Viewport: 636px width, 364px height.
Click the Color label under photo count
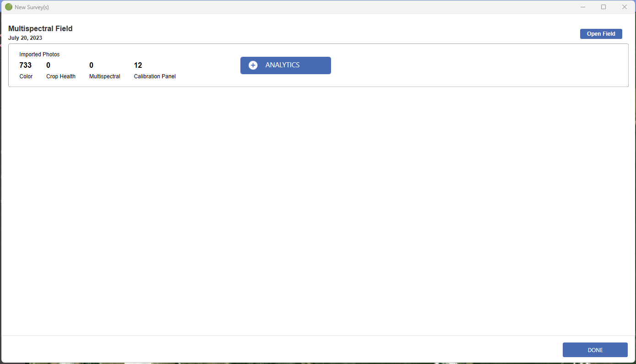[x=26, y=76]
